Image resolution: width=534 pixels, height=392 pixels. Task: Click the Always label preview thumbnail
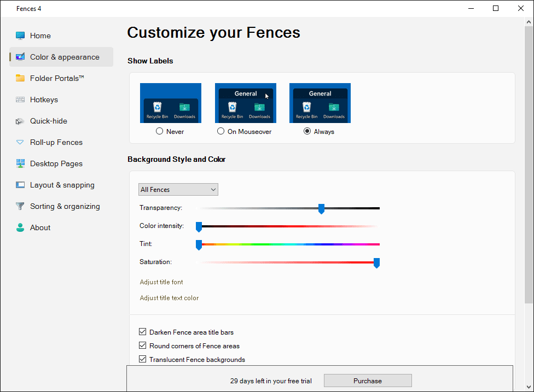[320, 103]
